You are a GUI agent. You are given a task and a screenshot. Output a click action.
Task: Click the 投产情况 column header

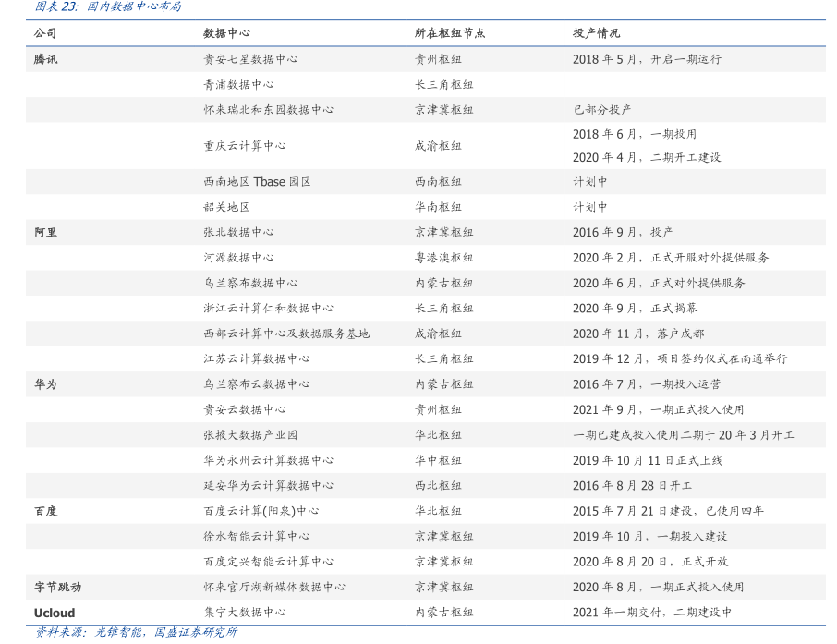point(596,33)
